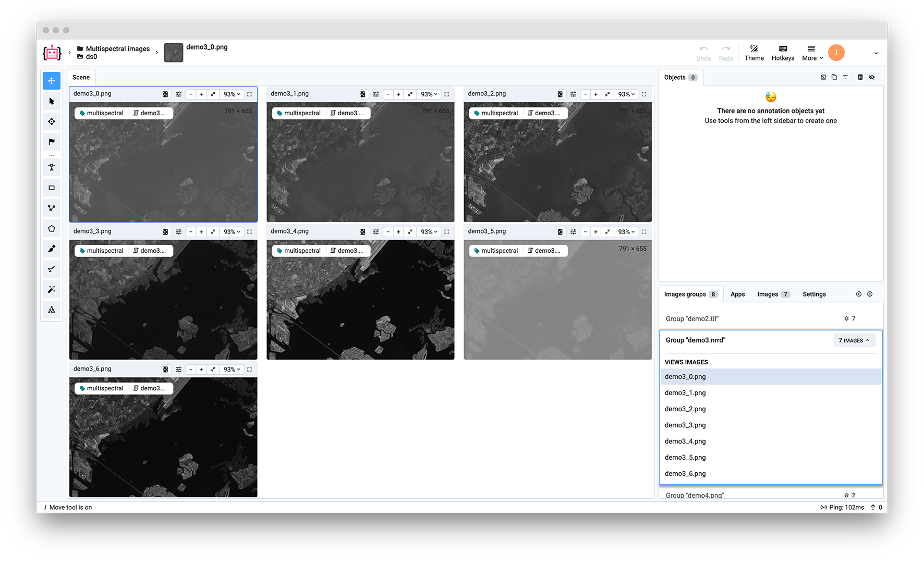Activate the Polyline tool
The width and height of the screenshot is (924, 565).
click(x=52, y=208)
